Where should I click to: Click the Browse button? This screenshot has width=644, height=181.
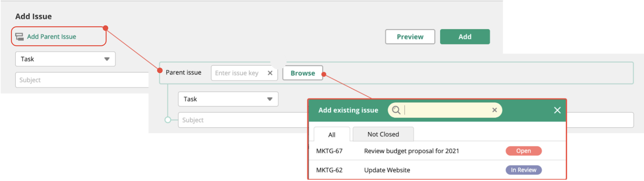pyautogui.click(x=303, y=73)
